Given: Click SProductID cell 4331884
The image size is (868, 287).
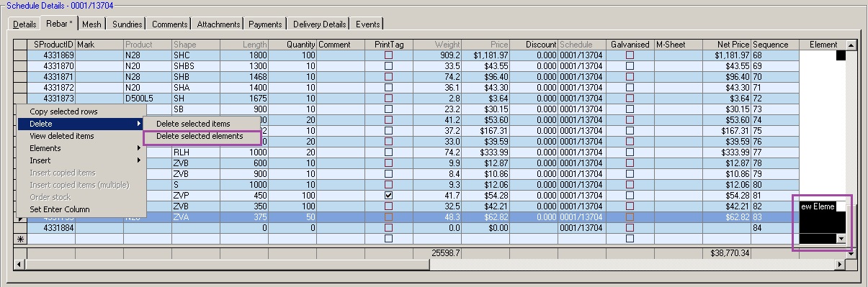Looking at the screenshot, I should click(51, 227).
